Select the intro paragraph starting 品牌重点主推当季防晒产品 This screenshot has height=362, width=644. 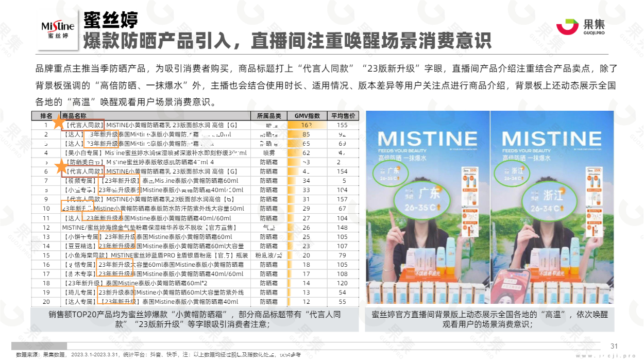[326, 84]
